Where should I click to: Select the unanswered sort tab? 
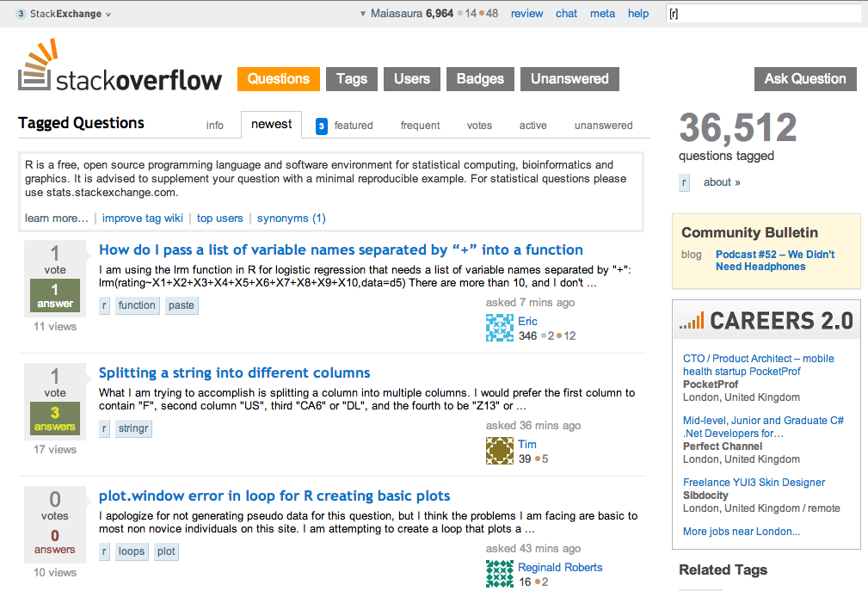point(603,126)
